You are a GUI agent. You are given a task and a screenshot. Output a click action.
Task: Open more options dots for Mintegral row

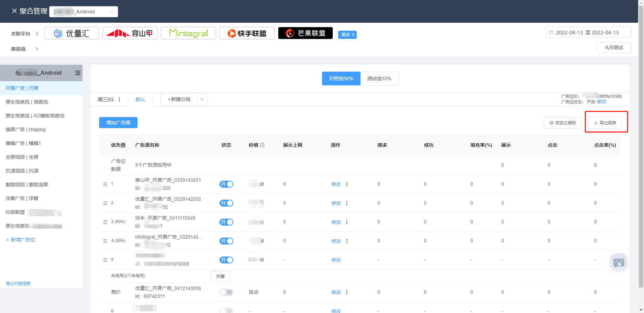pos(347,241)
